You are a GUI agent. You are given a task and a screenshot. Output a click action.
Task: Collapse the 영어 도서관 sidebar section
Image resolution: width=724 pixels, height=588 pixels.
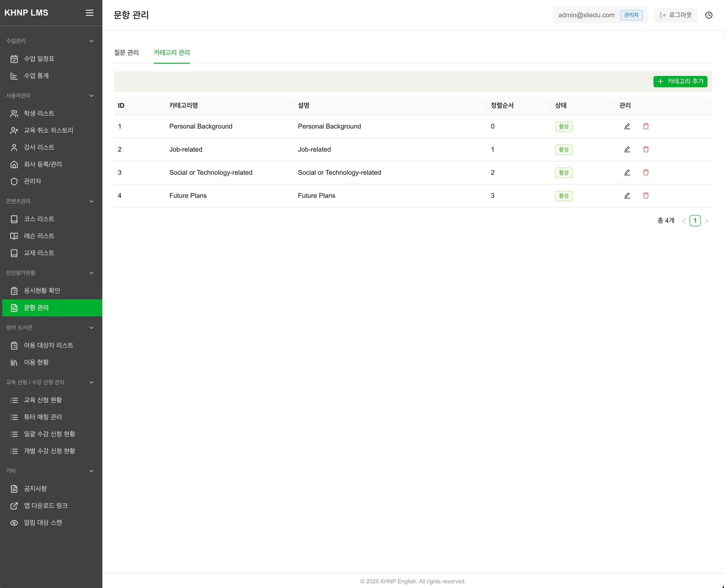pyautogui.click(x=92, y=328)
